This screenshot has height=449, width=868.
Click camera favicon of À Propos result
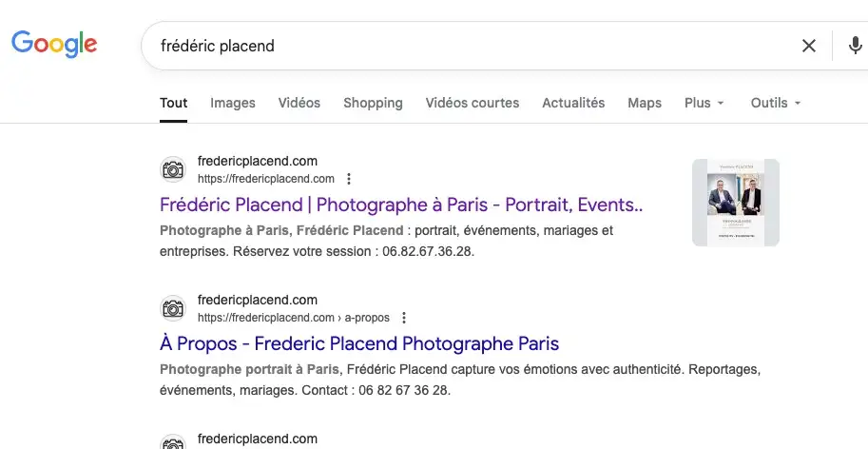(x=173, y=308)
